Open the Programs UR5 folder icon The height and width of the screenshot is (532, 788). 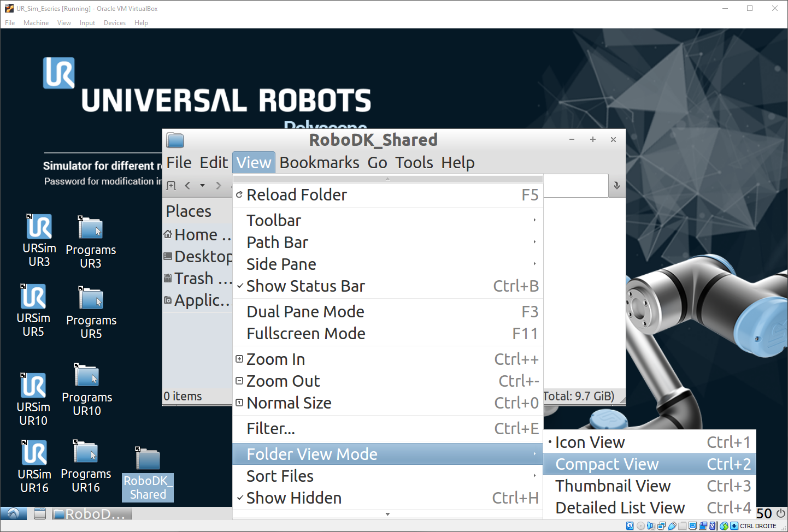[91, 299]
